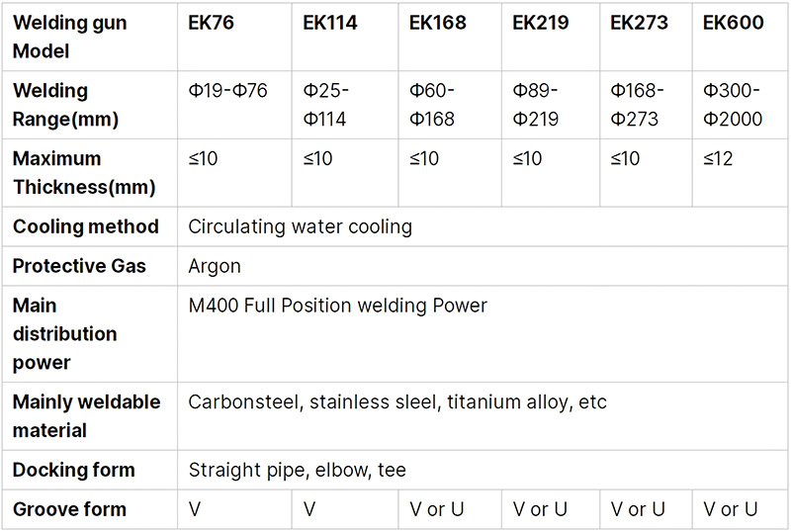The width and height of the screenshot is (791, 532).
Task: Click the EK168 model header cell
Action: pos(437,22)
